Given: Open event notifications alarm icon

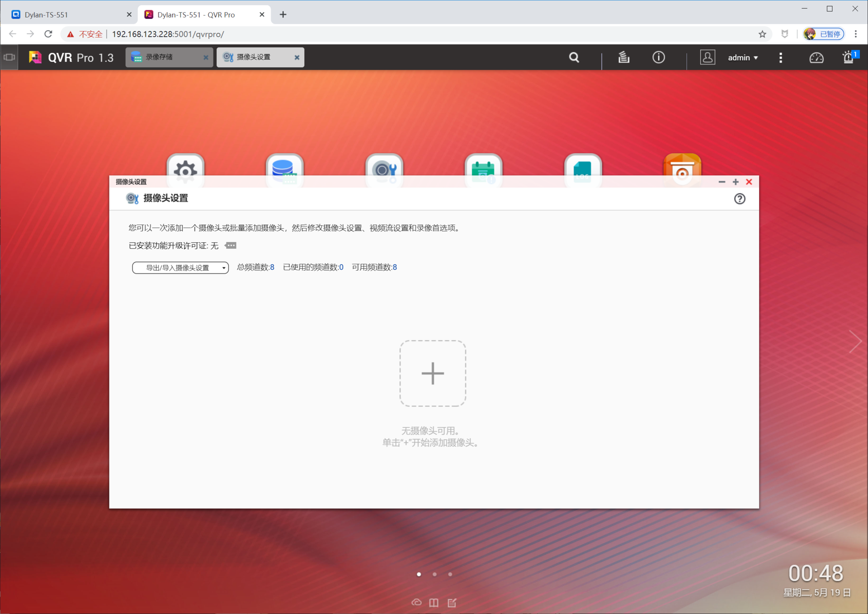Looking at the screenshot, I should point(848,58).
